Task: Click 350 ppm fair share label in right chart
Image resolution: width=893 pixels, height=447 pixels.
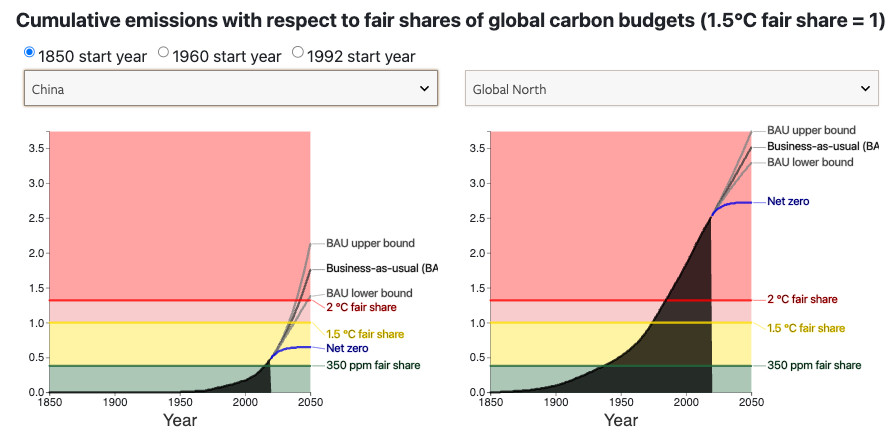Action: coord(814,365)
